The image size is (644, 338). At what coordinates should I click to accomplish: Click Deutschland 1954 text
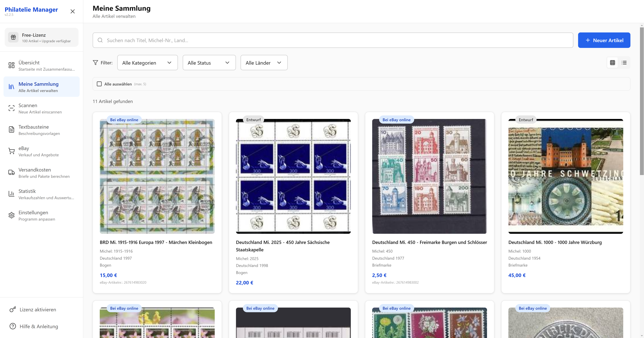(524, 258)
